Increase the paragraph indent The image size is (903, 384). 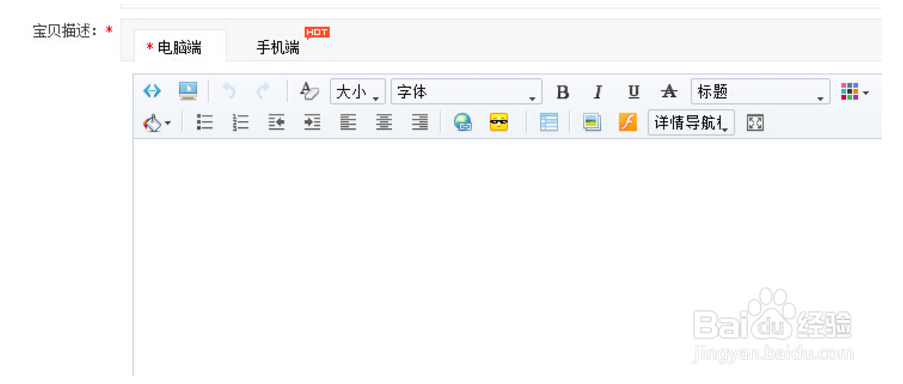312,122
